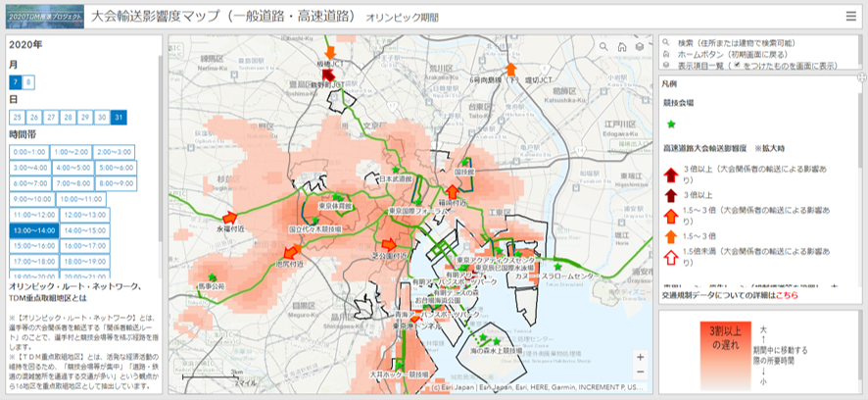
Task: Zoom in with the plus button
Action: [640, 358]
